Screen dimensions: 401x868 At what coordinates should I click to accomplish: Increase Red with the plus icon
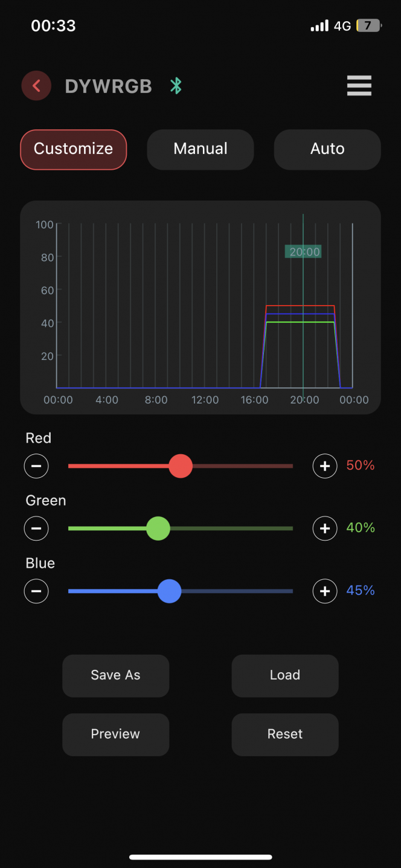click(x=325, y=466)
